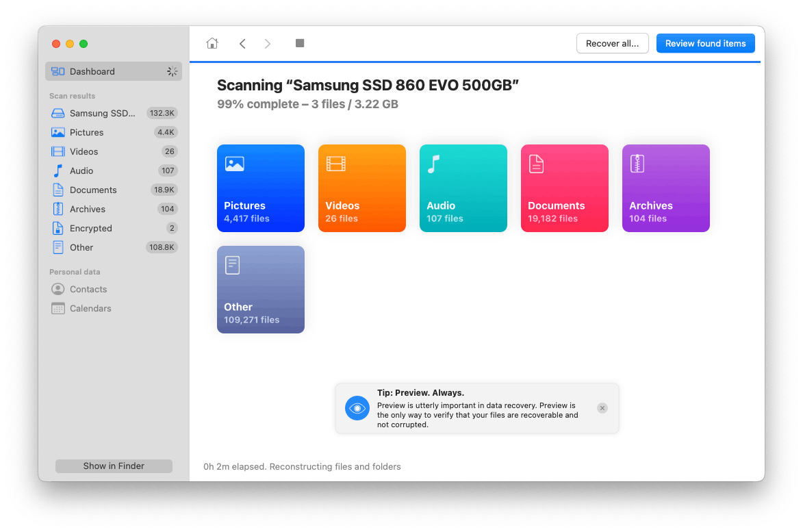Click the Audio sidebar music note icon

pos(58,170)
